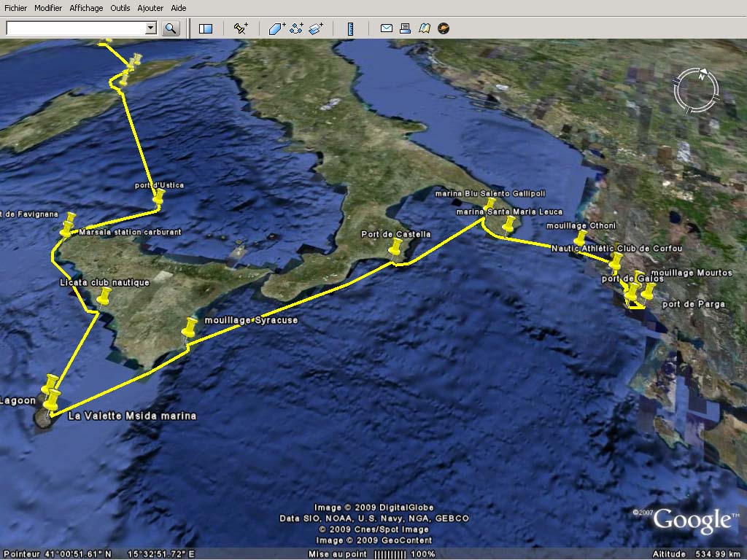This screenshot has width=747, height=560.
Task: Click the email envelope icon
Action: pos(387,28)
